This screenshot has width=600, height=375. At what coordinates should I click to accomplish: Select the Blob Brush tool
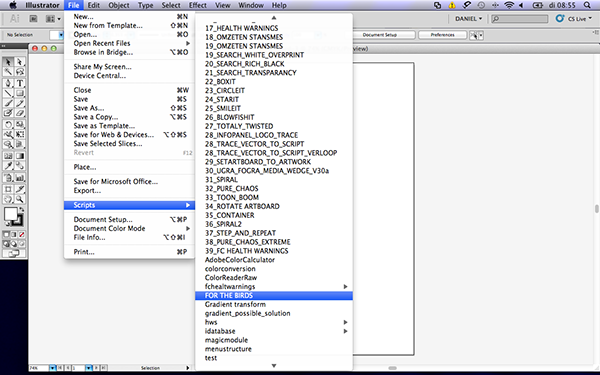pyautogui.click(x=8, y=113)
